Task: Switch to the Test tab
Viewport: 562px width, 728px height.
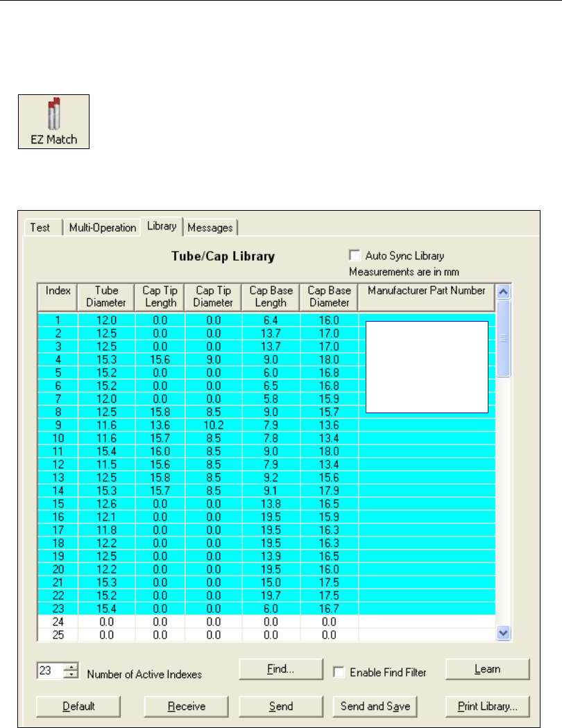Action: tap(40, 227)
